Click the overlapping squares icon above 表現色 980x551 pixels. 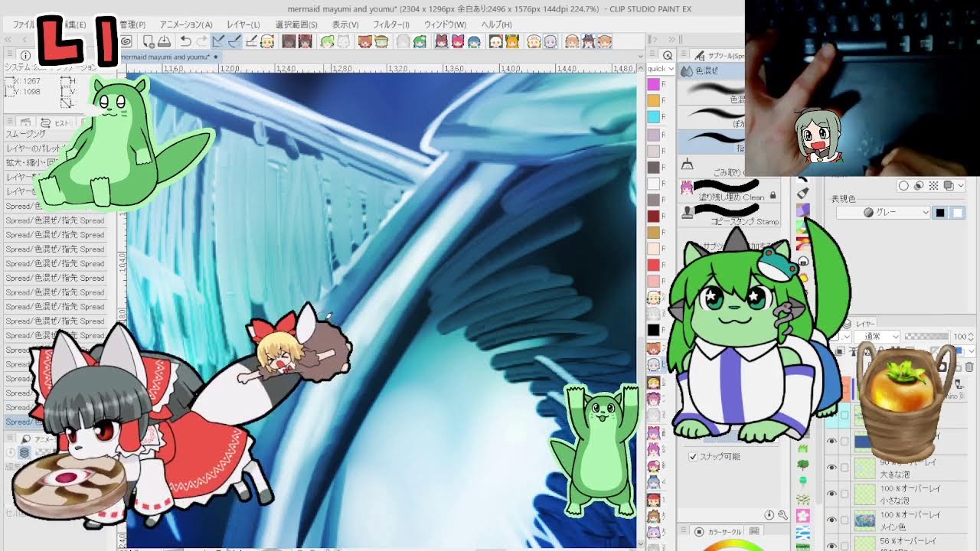point(949,185)
